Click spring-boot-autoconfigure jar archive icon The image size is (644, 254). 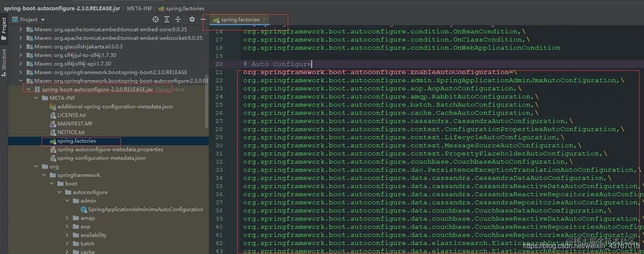click(37, 90)
